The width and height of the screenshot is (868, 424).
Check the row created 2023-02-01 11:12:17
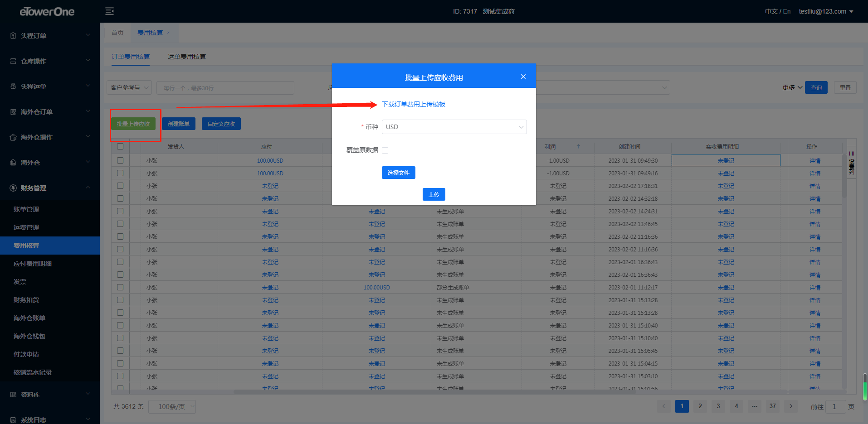click(x=120, y=287)
